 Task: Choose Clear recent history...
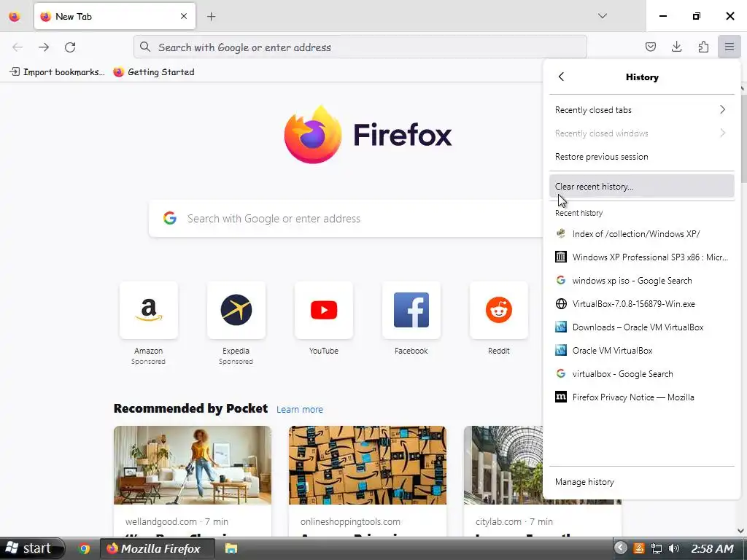tap(641, 186)
